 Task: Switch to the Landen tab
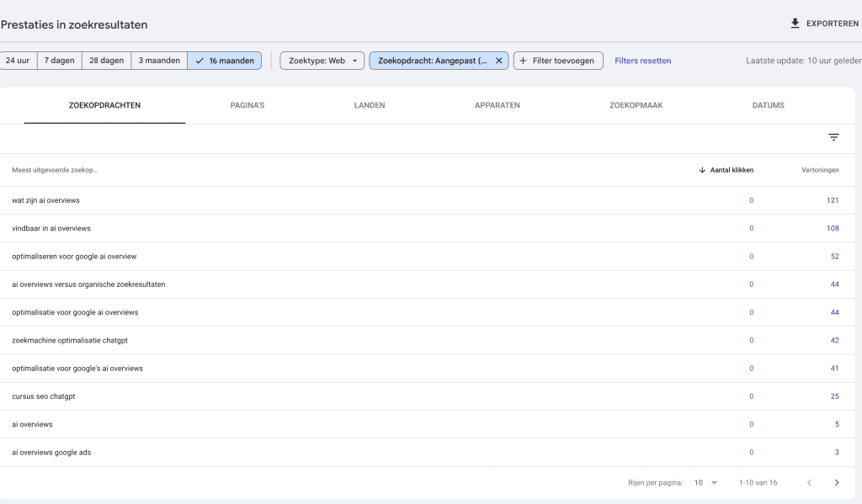click(370, 105)
